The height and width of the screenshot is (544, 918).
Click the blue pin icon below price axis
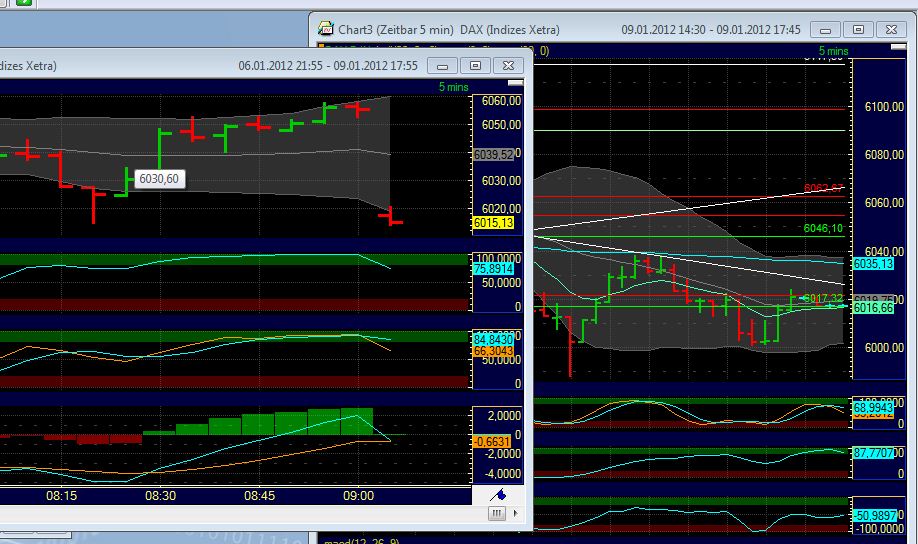coord(500,495)
